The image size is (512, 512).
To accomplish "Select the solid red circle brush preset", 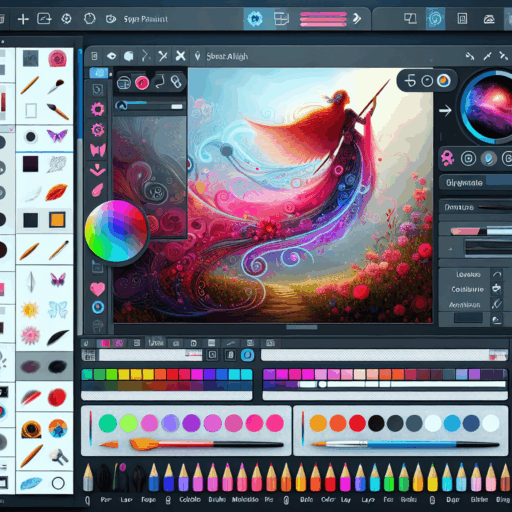I will [x=57, y=397].
